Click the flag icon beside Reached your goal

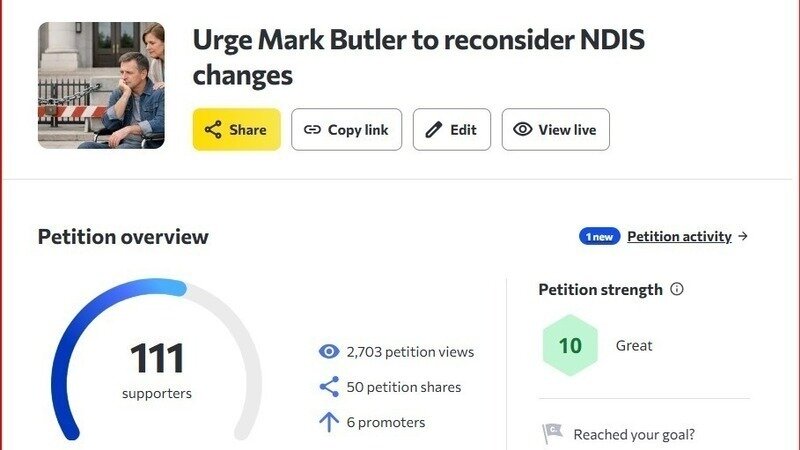click(x=553, y=434)
